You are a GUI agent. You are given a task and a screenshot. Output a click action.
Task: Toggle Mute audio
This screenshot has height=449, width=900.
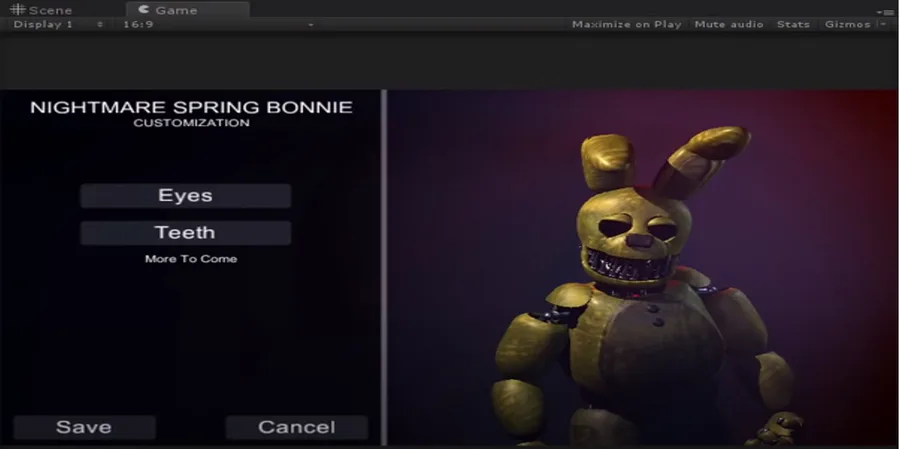click(729, 25)
